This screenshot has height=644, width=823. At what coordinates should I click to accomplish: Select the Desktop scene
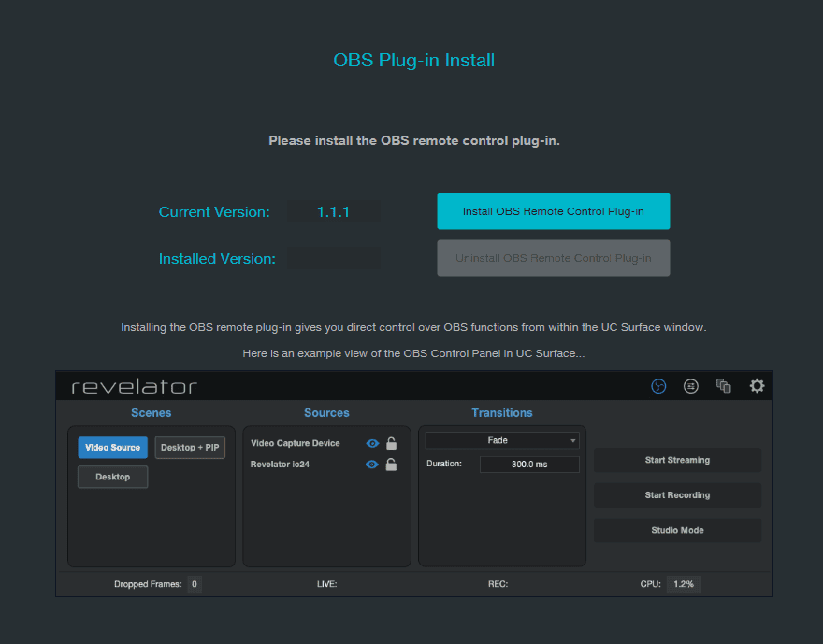113,477
